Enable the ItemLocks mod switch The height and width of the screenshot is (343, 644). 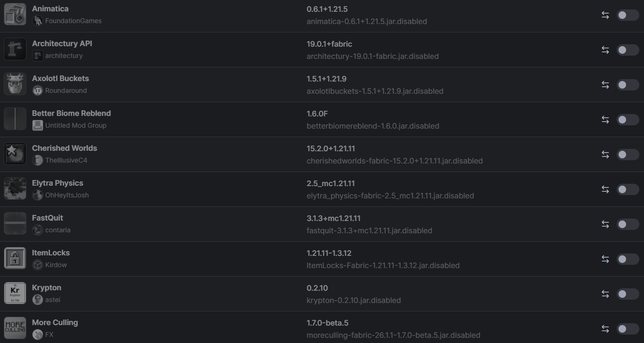(627, 259)
